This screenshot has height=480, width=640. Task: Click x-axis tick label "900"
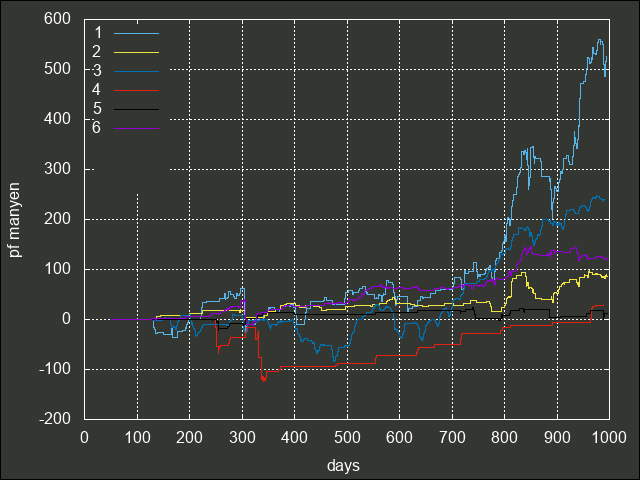point(557,438)
